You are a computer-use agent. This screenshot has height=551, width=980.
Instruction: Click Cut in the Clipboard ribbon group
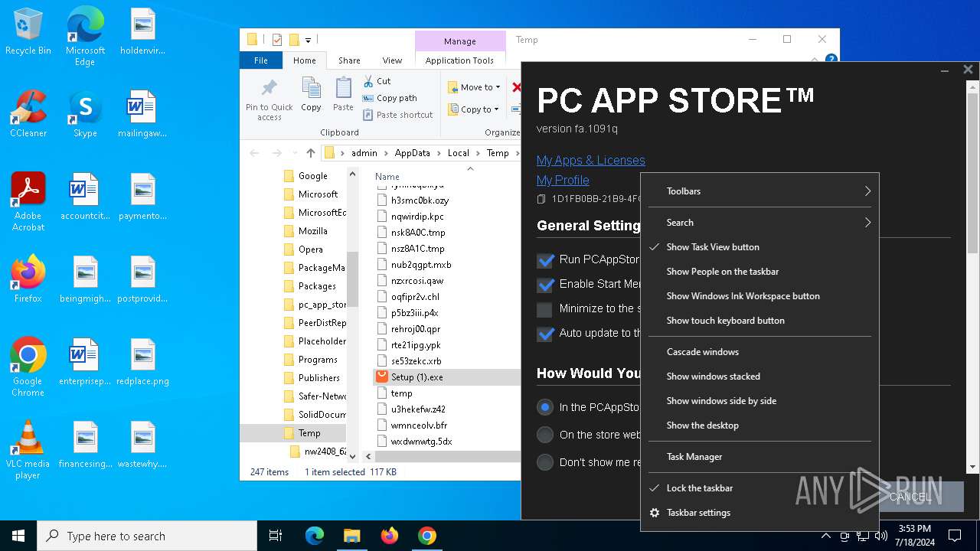pyautogui.click(x=377, y=80)
